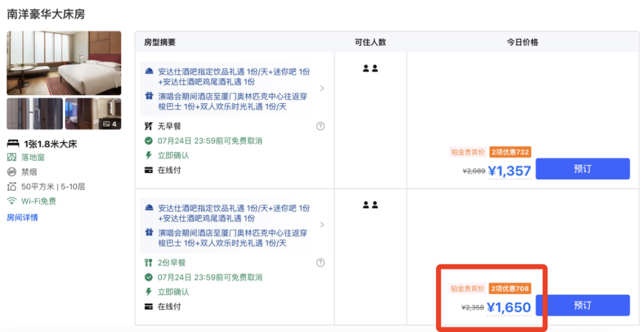Click the gift icon in second offer
This screenshot has width=644, height=332.
click(149, 232)
